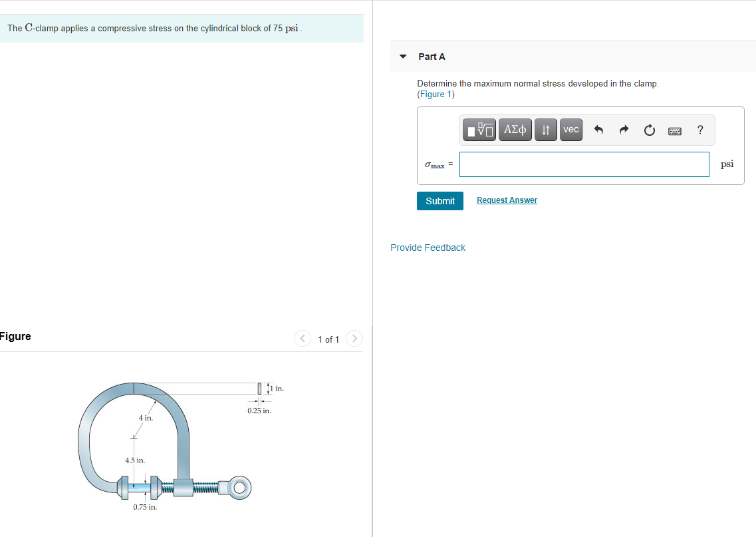Click the Provide Feedback link
The height and width of the screenshot is (537, 756).
coord(428,247)
